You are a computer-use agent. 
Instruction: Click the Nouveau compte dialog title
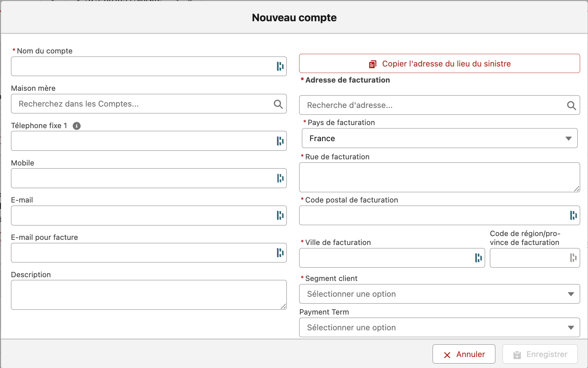[x=294, y=17]
